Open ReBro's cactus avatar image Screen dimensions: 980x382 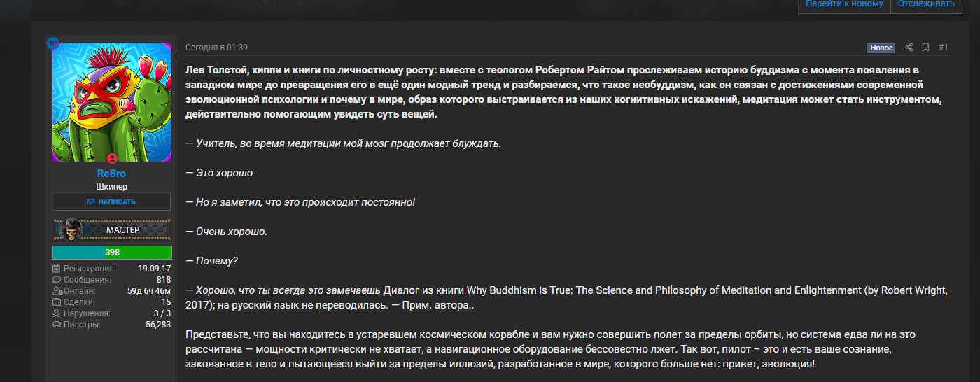pyautogui.click(x=112, y=102)
